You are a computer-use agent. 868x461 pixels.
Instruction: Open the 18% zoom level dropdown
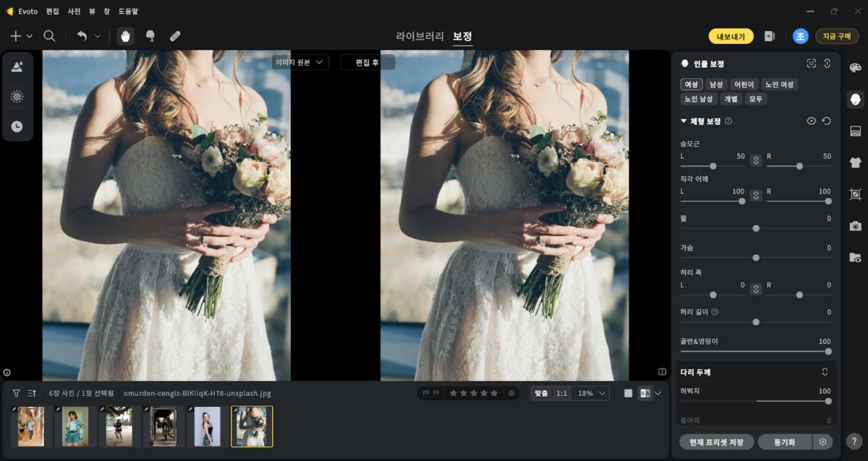click(x=592, y=393)
